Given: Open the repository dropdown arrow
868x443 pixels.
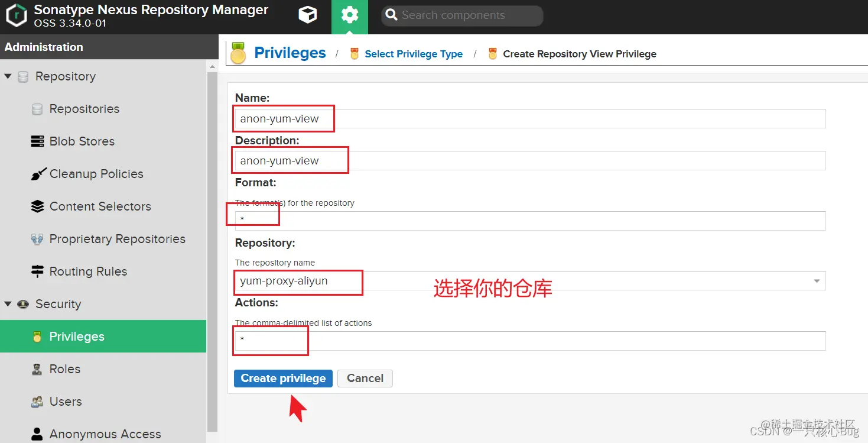Looking at the screenshot, I should (x=817, y=281).
